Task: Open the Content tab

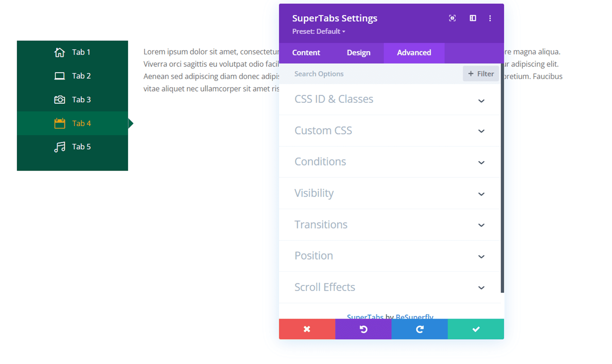Action: point(306,53)
